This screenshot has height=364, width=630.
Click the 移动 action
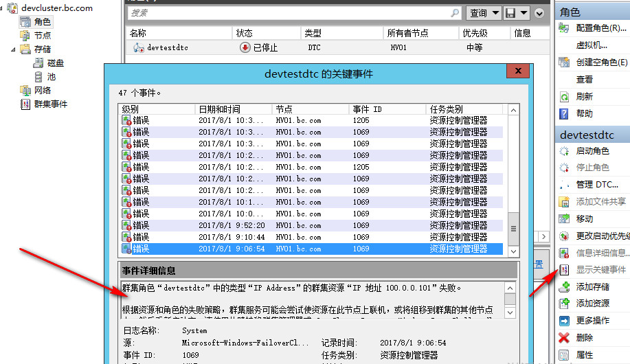584,219
